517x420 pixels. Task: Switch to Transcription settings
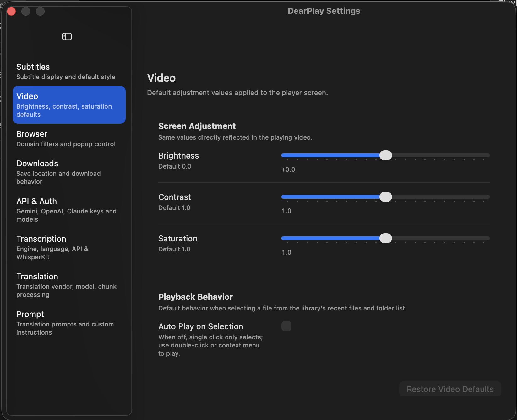pyautogui.click(x=69, y=247)
